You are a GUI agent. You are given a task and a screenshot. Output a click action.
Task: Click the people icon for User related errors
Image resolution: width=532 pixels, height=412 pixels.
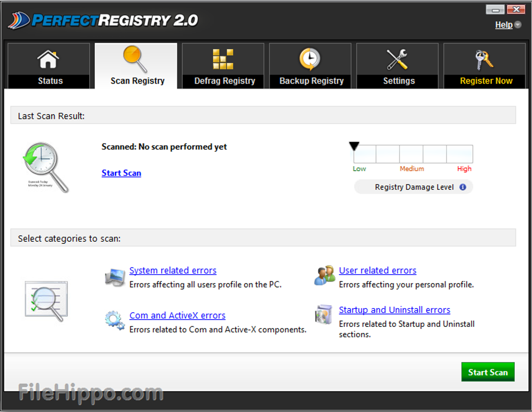tap(325, 276)
